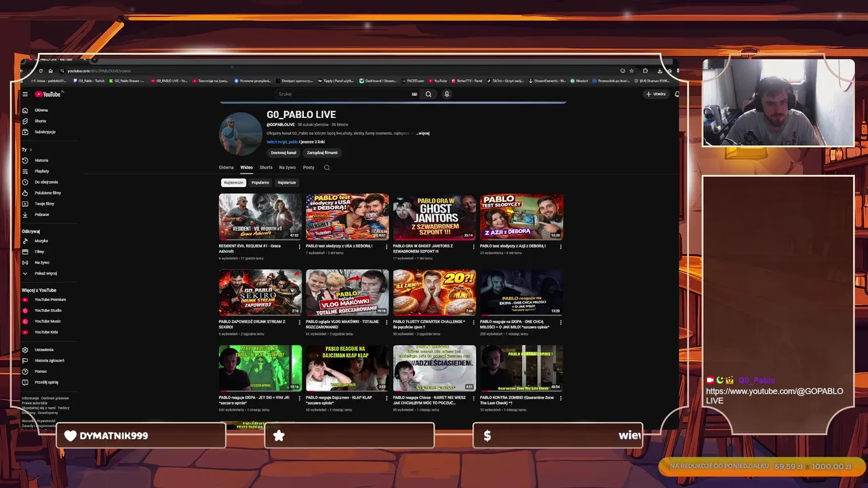Click the YouTube logo
The width and height of the screenshot is (868, 488).
(x=48, y=94)
